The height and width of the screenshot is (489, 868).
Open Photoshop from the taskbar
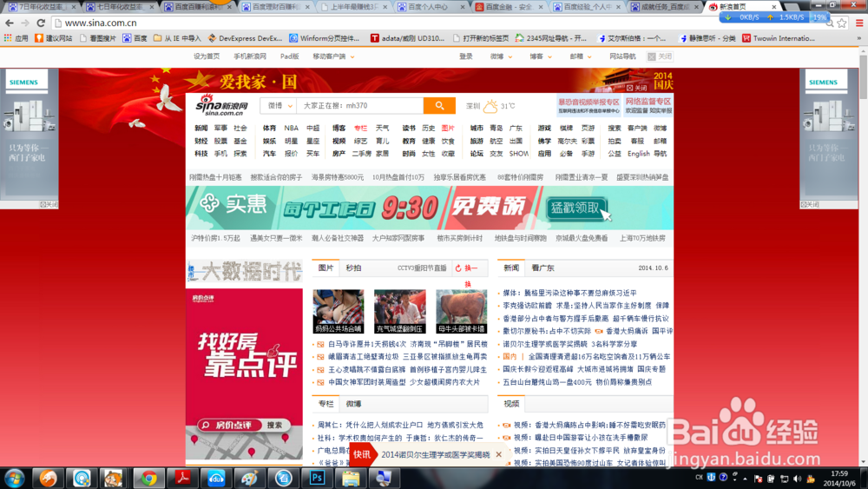[317, 478]
